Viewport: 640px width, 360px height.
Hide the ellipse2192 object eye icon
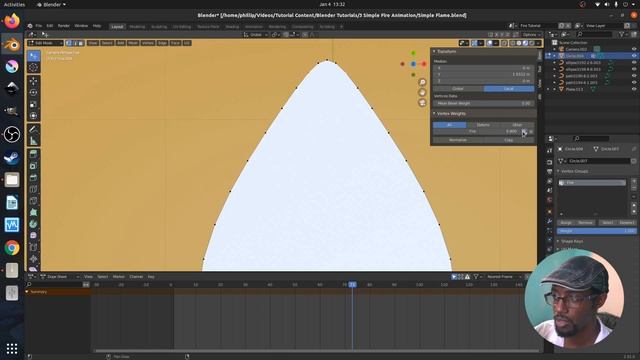click(x=634, y=62)
